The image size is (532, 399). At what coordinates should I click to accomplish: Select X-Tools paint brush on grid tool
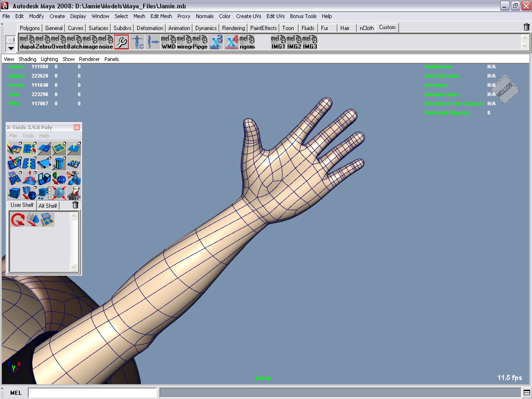point(14,149)
